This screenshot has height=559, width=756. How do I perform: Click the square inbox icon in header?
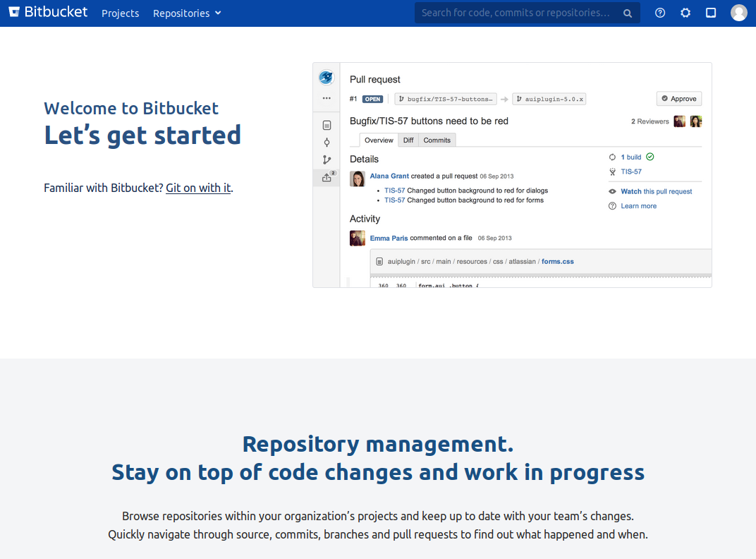[711, 13]
